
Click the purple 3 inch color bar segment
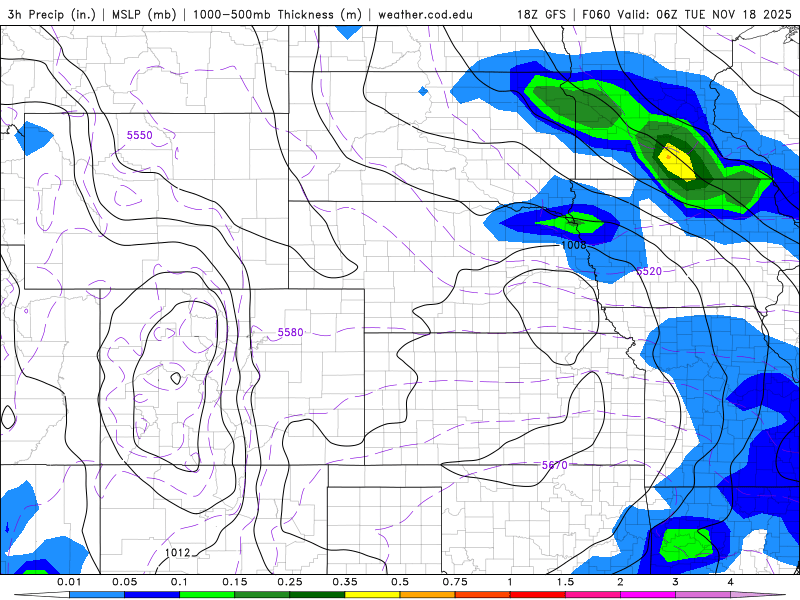pos(703,595)
